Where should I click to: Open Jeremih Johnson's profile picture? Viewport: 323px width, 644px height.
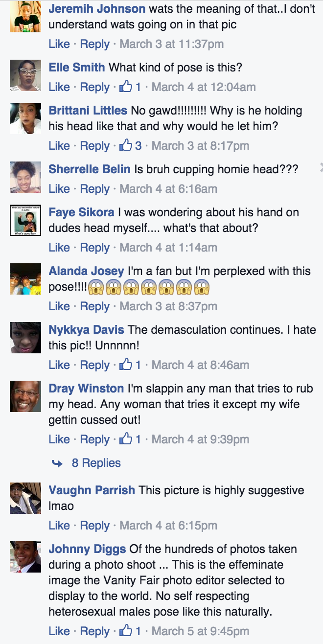[x=25, y=17]
